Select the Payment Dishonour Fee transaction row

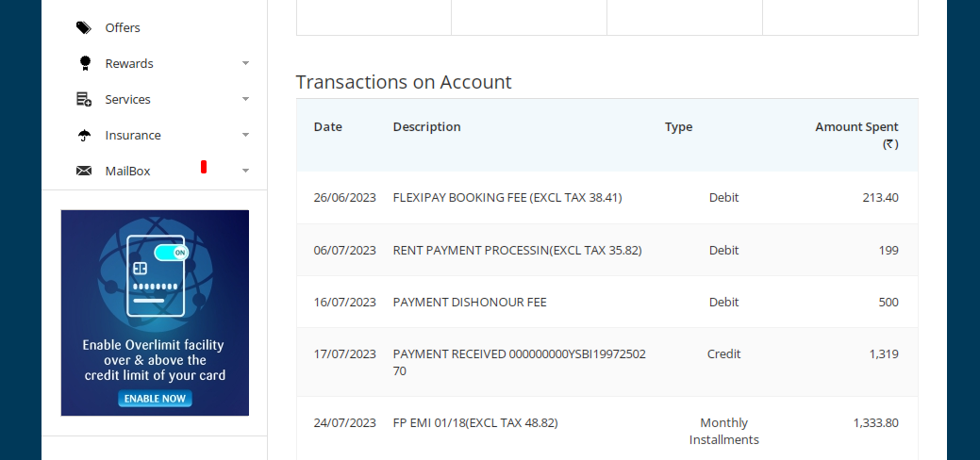pos(470,302)
